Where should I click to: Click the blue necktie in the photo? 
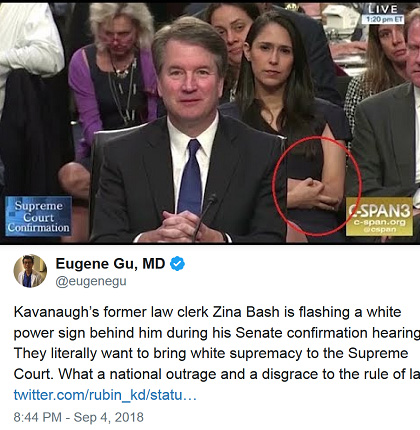click(x=190, y=177)
